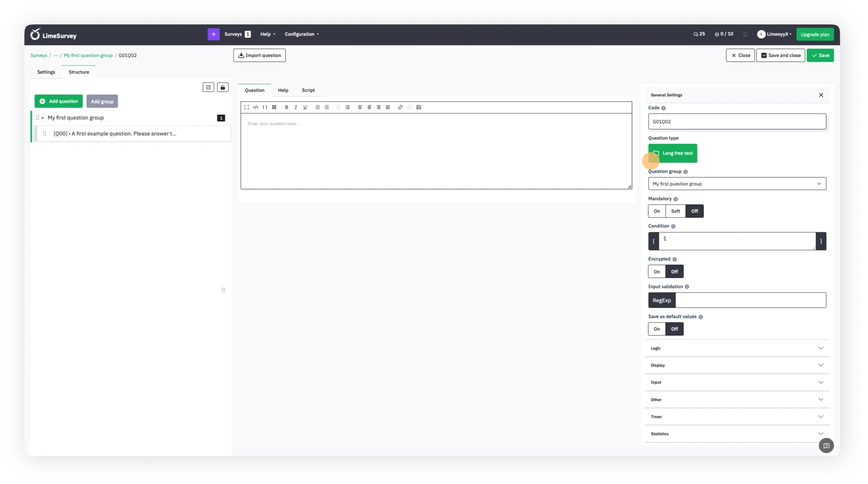The height and width of the screenshot is (484, 868).
Task: Open the Configuration menu
Action: [x=301, y=34]
